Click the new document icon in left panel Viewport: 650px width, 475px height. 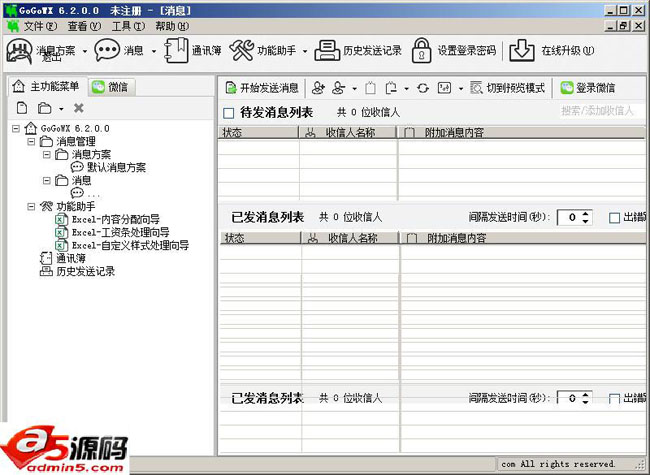coord(22,108)
